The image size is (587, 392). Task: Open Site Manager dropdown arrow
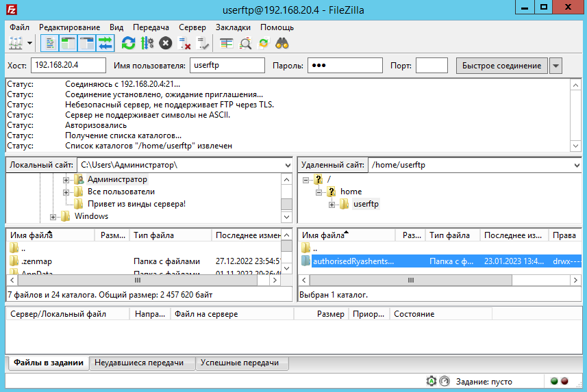(29, 43)
